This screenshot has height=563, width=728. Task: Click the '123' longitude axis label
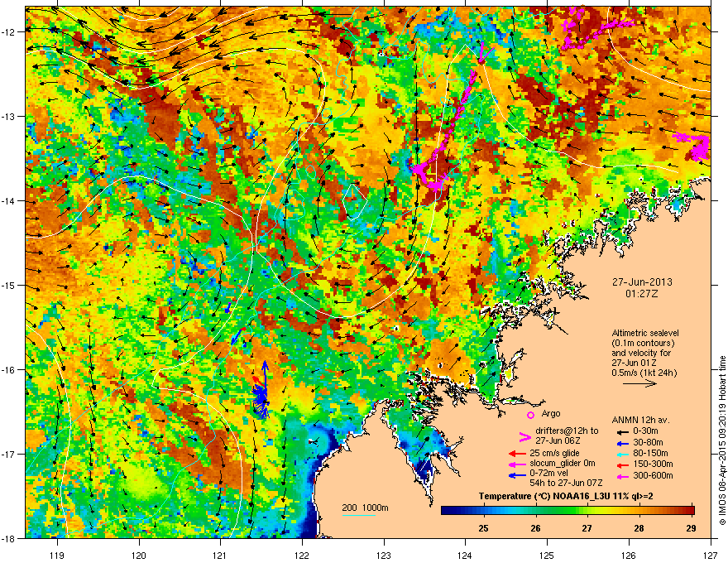[x=384, y=555]
